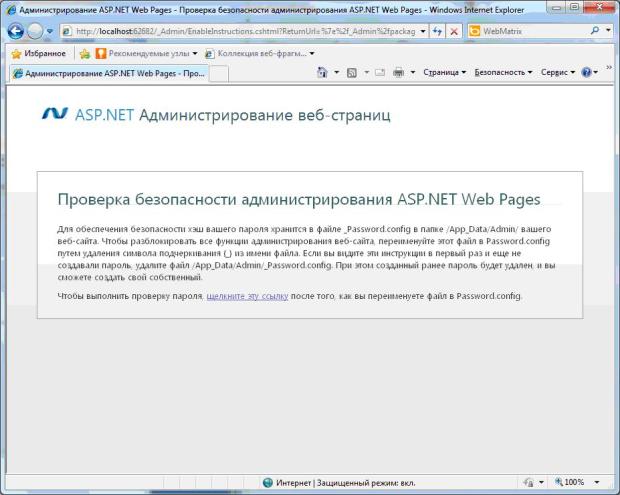The image size is (620, 495).
Task: Expand the zoom level dropdown arrow
Action: click(x=597, y=482)
